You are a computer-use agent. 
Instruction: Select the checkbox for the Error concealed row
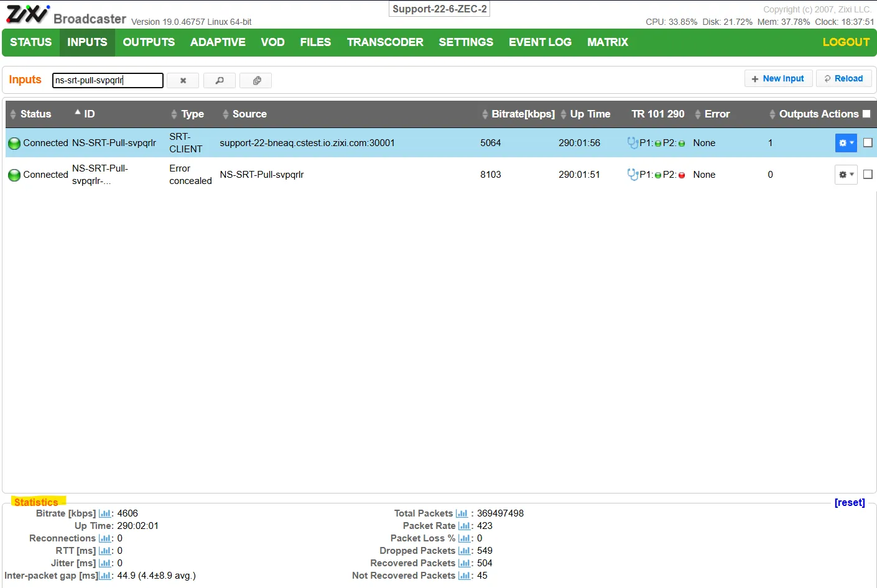(x=868, y=175)
